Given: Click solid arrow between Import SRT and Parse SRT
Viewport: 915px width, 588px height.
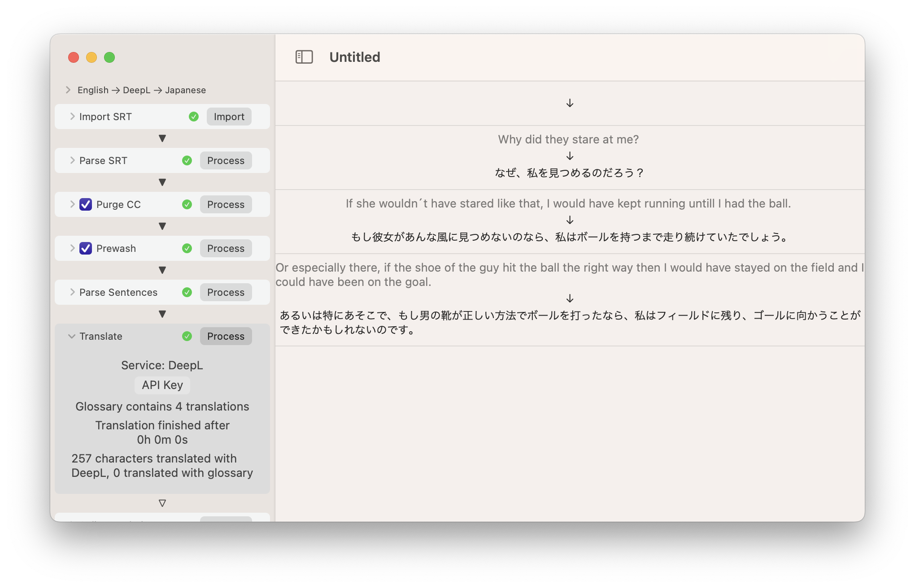Looking at the screenshot, I should tap(162, 138).
